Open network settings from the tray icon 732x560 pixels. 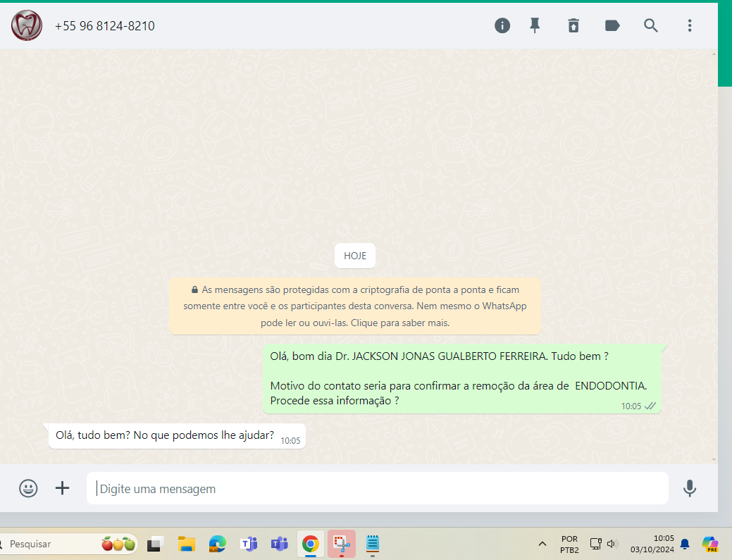596,544
